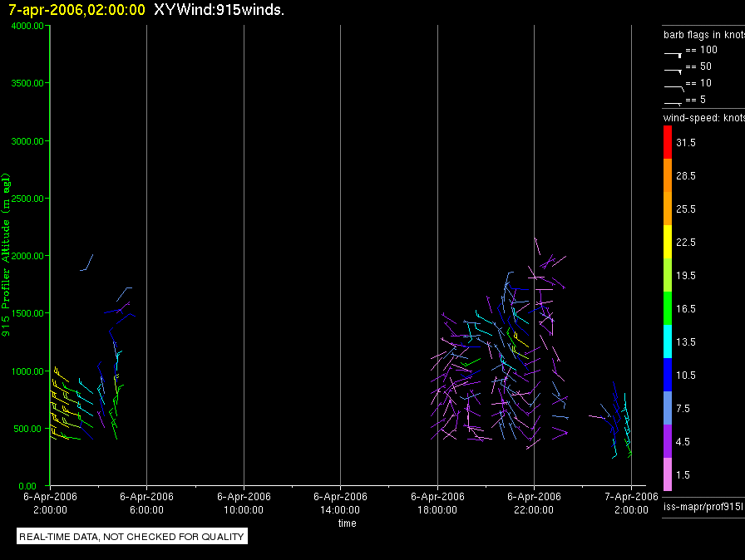Screen dimensions: 745x560
Task: Click the 6-Apr-2006 18:00:00 time label
Action: coord(437,503)
